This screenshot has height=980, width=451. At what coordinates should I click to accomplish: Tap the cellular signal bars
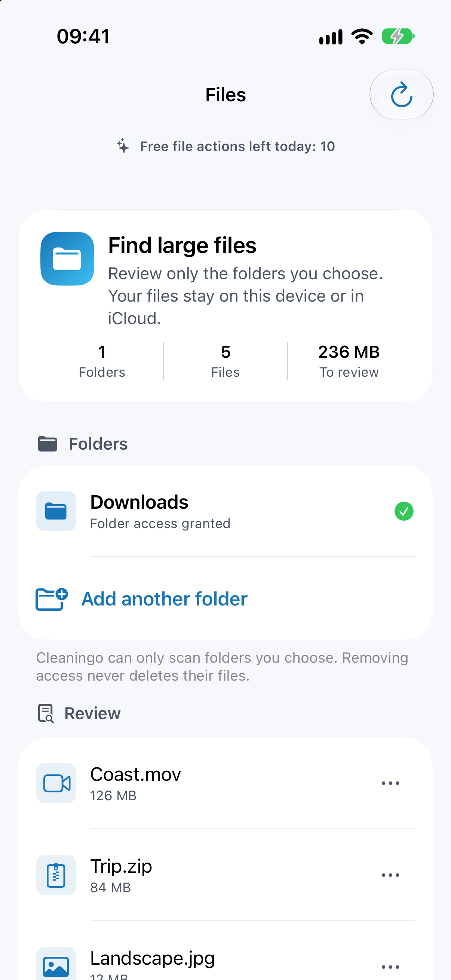click(x=331, y=37)
